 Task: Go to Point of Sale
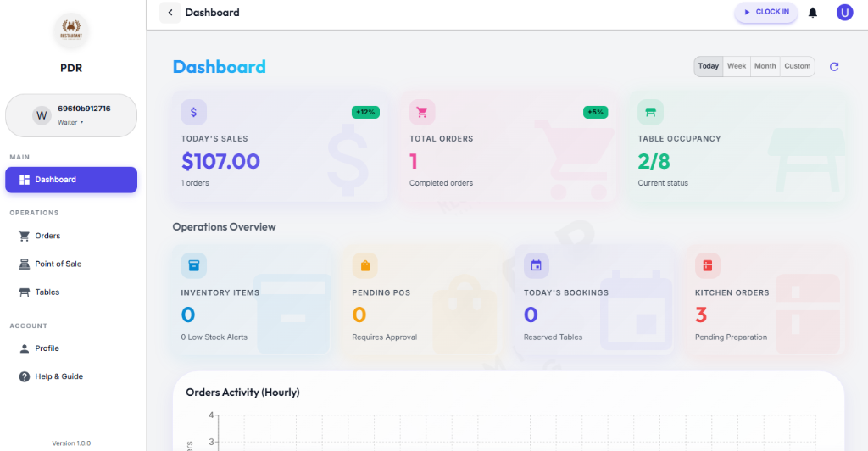(58, 264)
